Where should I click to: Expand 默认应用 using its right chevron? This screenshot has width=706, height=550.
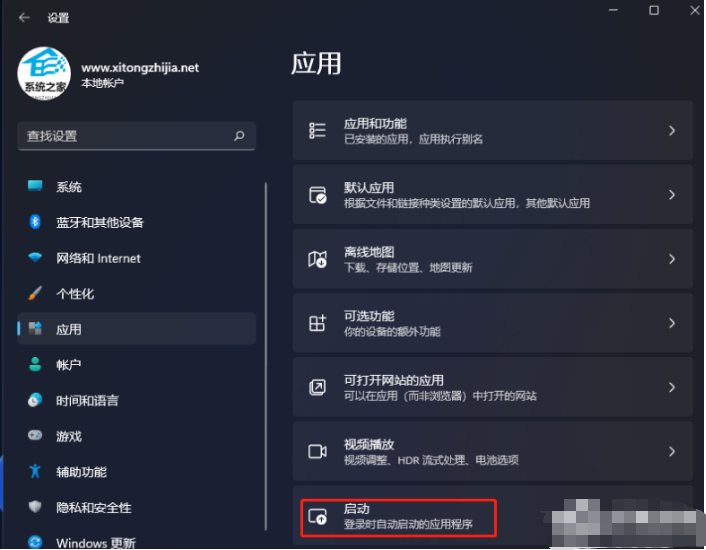pyautogui.click(x=672, y=195)
